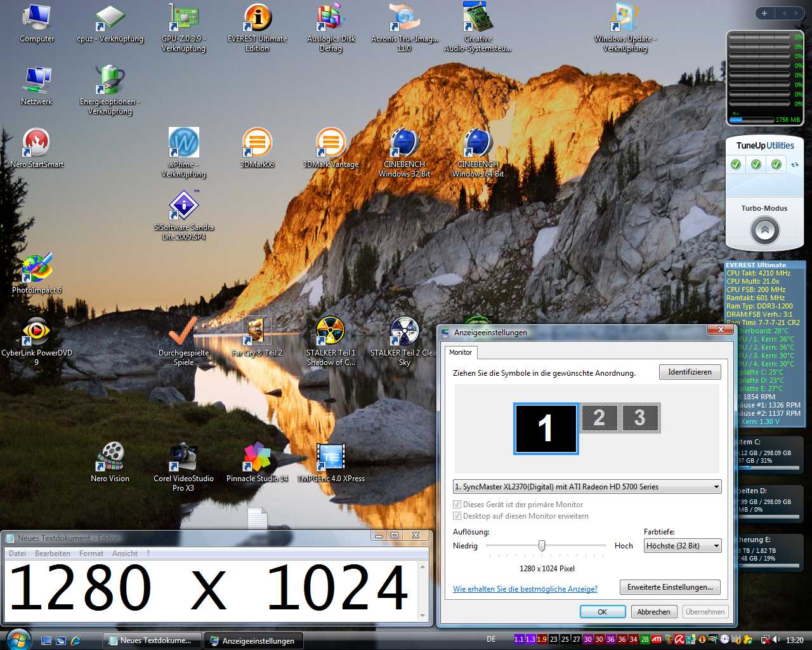This screenshot has width=812, height=650.
Task: Click TuneUp gadget refresh arrows icon
Action: (794, 164)
